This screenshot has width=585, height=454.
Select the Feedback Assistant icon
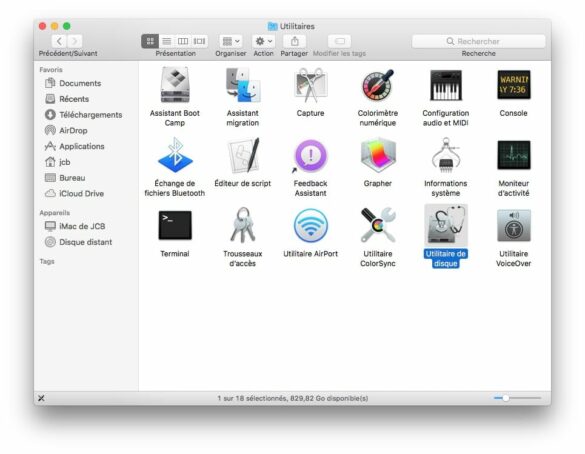point(310,156)
